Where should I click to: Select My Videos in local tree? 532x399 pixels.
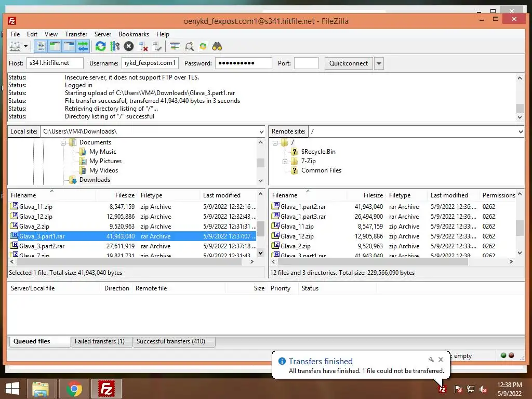[x=103, y=170]
